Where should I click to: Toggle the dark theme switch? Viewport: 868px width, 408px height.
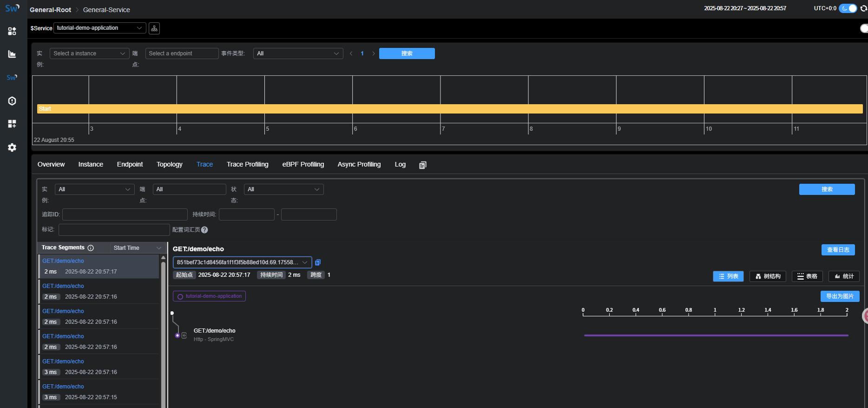(x=848, y=8)
